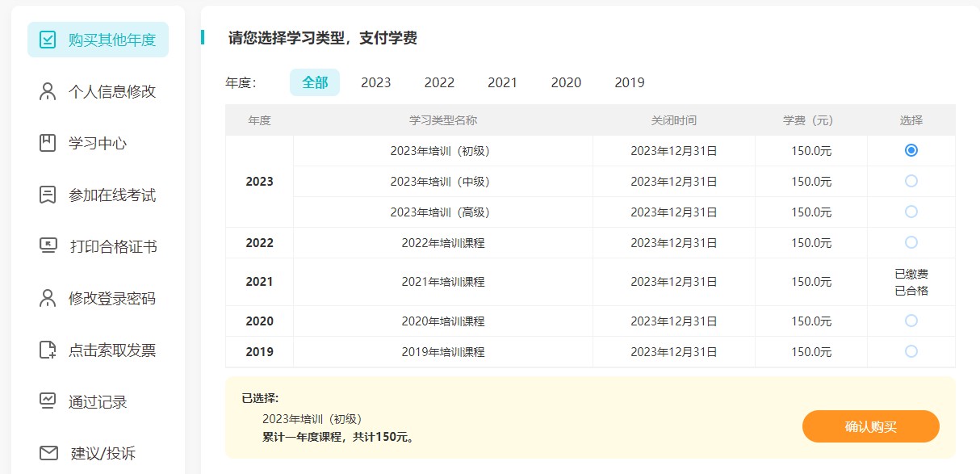Select radio for 2022年培训课程

click(x=911, y=242)
